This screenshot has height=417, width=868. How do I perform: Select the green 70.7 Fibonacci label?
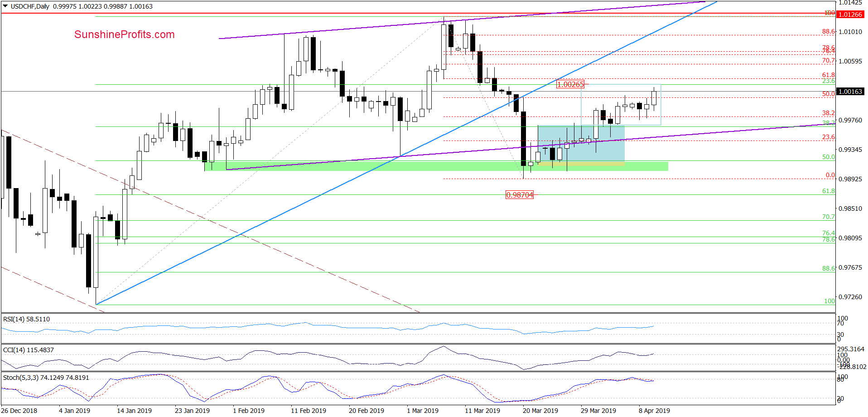[x=829, y=217]
